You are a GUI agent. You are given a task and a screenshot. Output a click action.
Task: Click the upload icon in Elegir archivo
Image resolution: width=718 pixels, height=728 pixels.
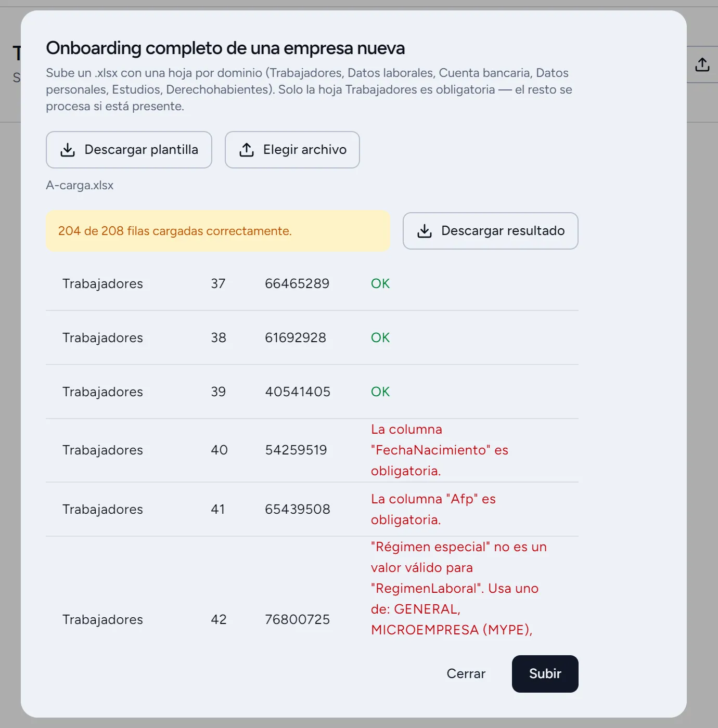[x=247, y=150]
